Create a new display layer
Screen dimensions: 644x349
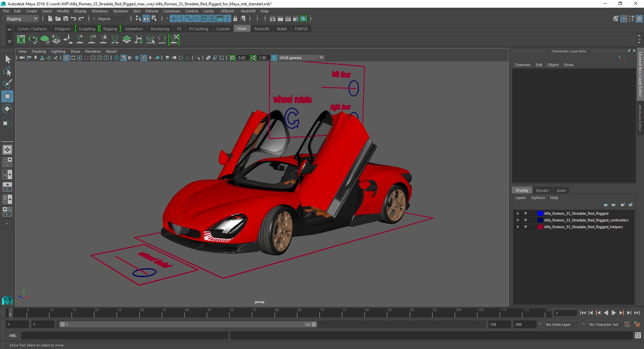pyautogui.click(x=623, y=205)
